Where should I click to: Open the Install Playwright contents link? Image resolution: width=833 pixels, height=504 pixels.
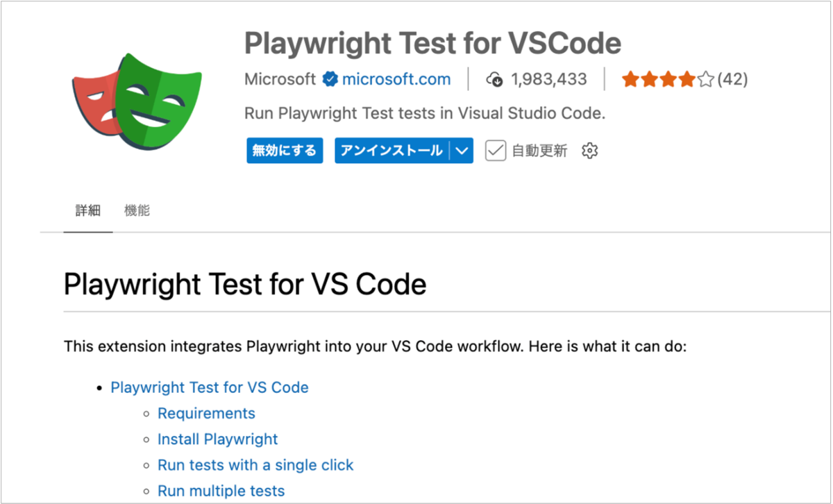click(217, 439)
